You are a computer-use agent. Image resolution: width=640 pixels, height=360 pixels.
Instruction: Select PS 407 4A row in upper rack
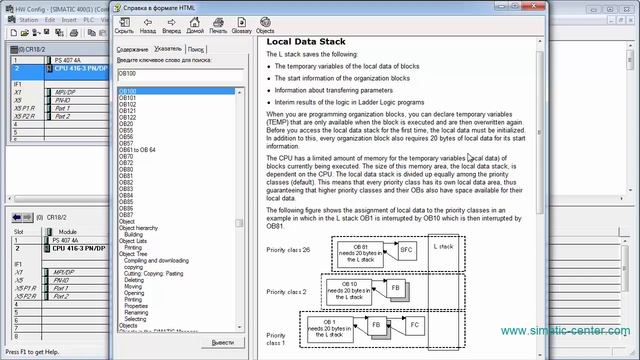pyautogui.click(x=60, y=60)
